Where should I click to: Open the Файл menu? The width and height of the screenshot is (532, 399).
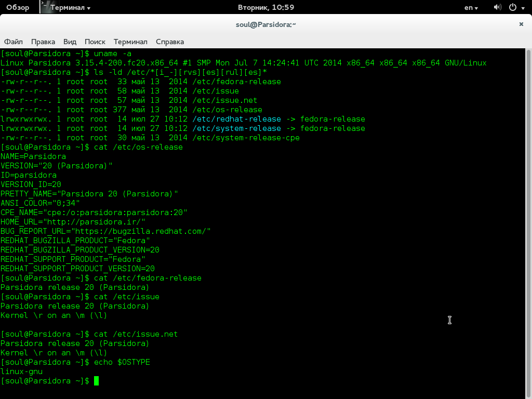click(13, 42)
